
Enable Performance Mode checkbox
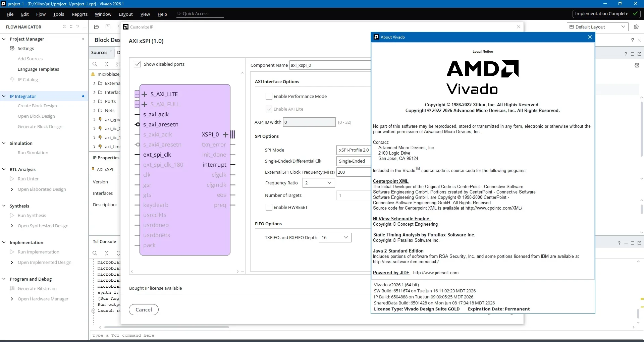coord(269,96)
